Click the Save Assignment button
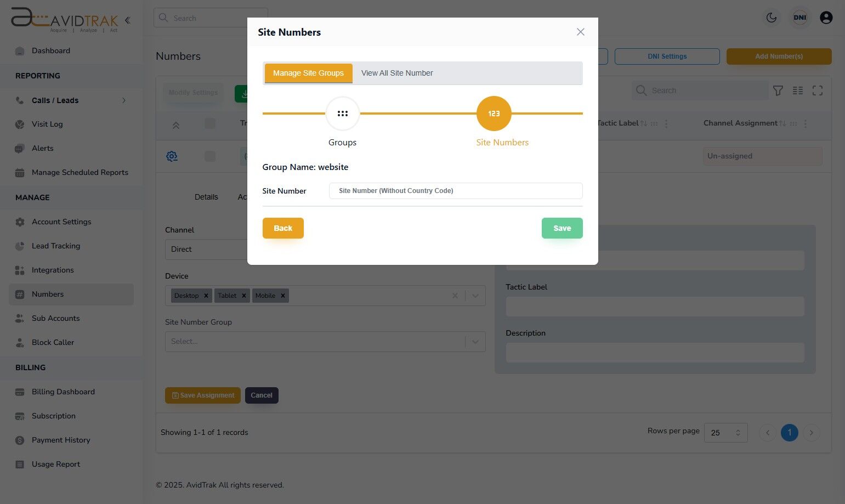 point(202,395)
